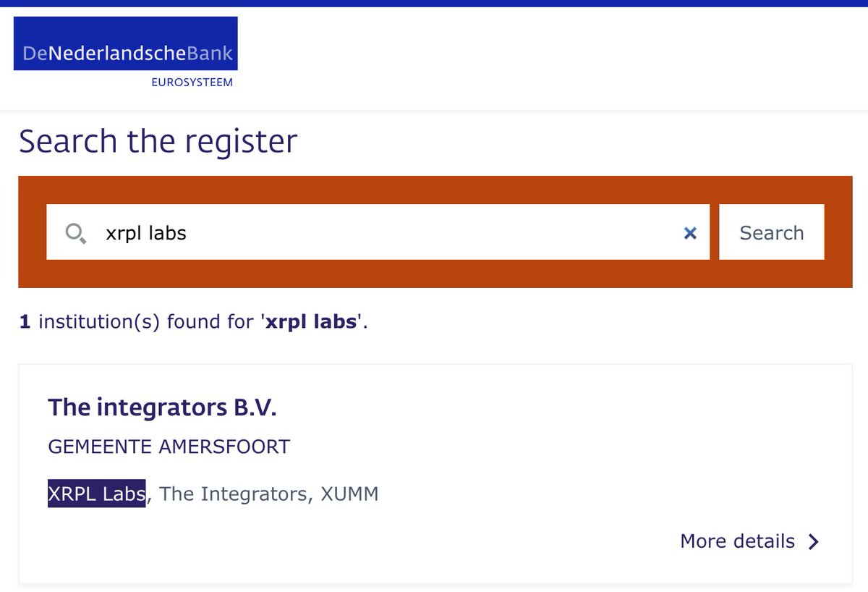Click the bold 'xrpl labs' term in results summary
Screen dimensions: 868x592
pyautogui.click(x=311, y=322)
